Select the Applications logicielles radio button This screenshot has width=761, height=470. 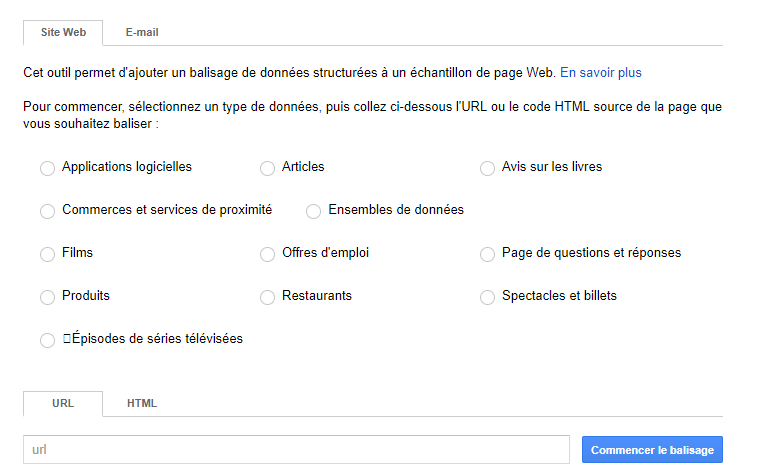coord(47,169)
